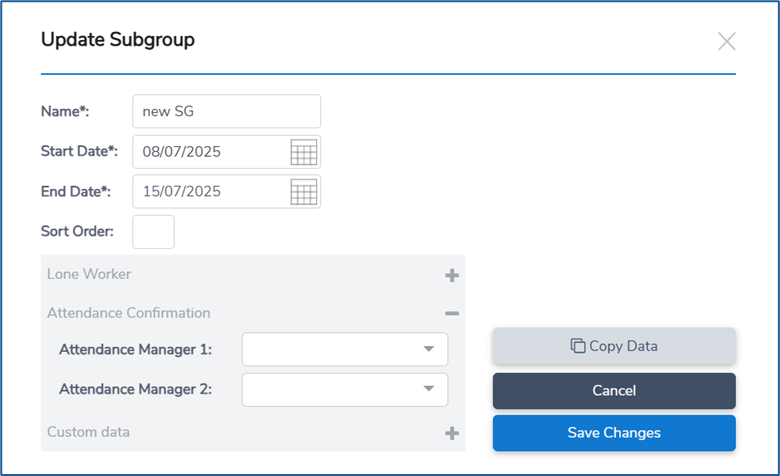The image size is (780, 476).
Task: Click the Attendance Manager 2 dropdown arrow
Action: click(429, 389)
